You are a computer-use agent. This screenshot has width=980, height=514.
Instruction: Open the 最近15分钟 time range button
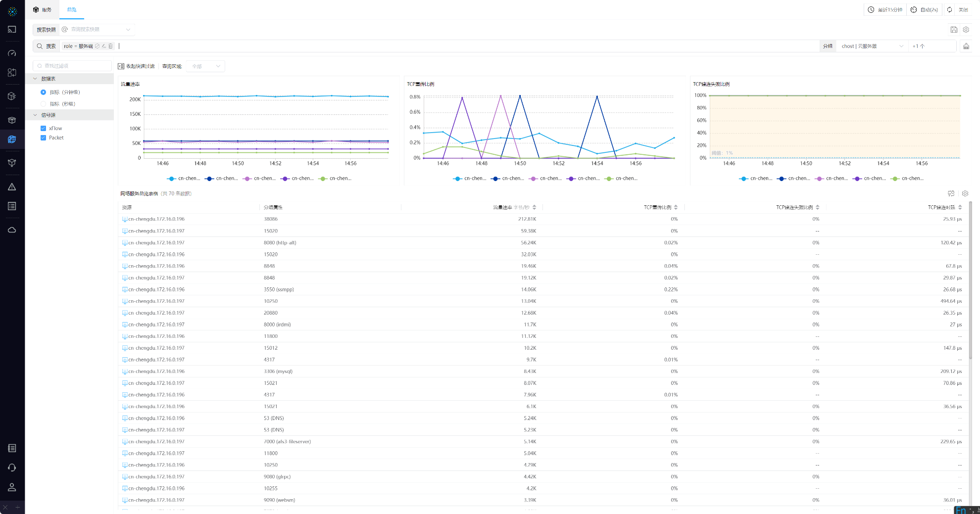[x=885, y=10]
